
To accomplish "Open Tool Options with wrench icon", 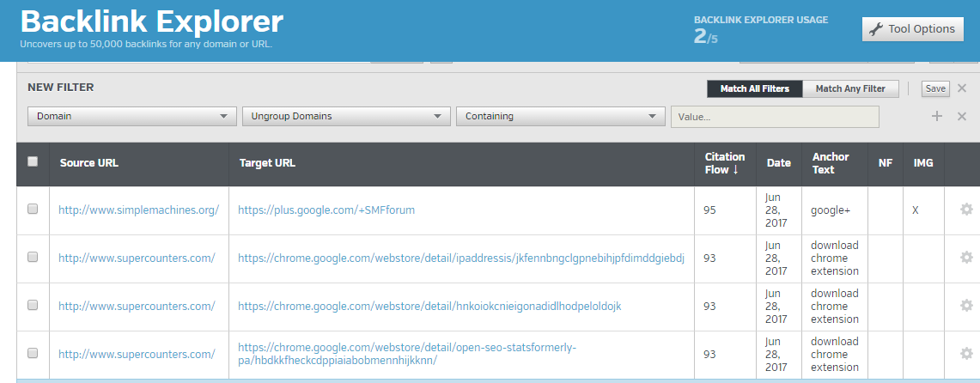I will tap(912, 29).
